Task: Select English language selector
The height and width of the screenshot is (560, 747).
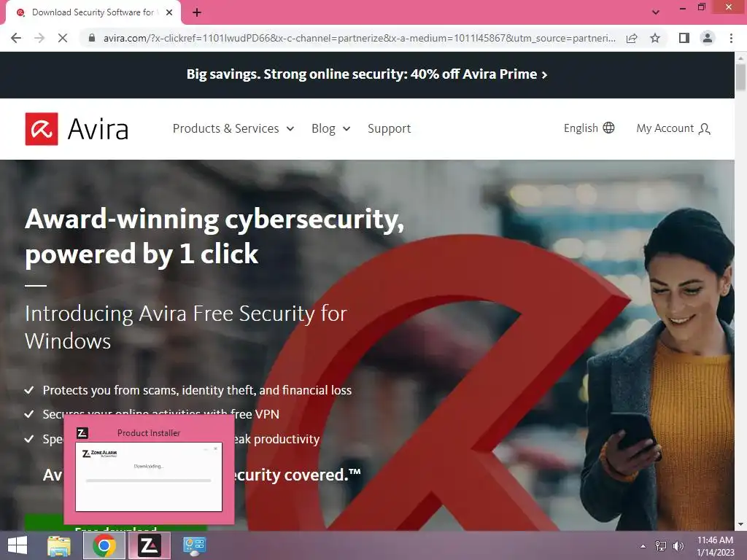Action: (x=589, y=128)
